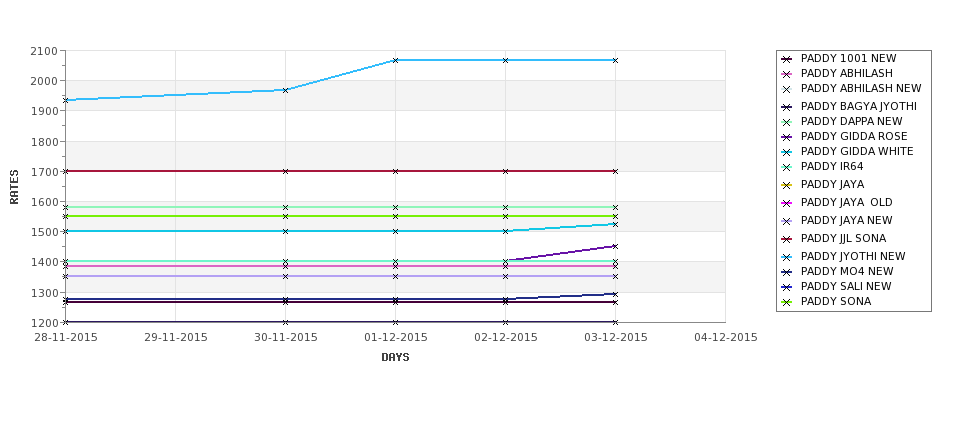
Task: Select the PADDY JYOTHI NEW legend label
Action: point(853,256)
